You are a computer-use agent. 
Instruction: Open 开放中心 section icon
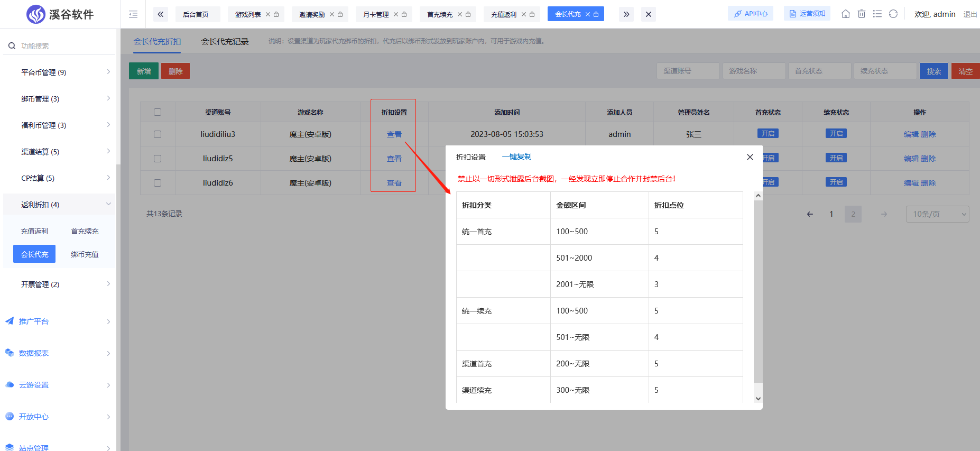click(10, 416)
